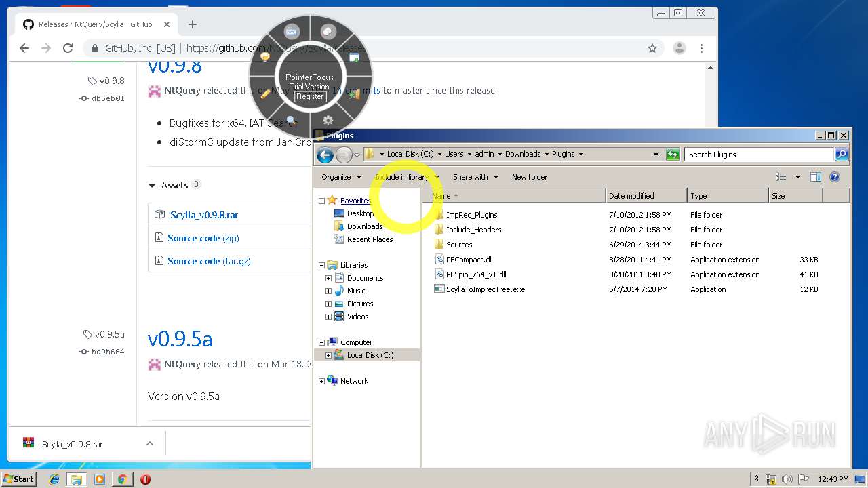This screenshot has height=488, width=868.
Task: Collapse the Libraries tree section
Action: click(321, 265)
